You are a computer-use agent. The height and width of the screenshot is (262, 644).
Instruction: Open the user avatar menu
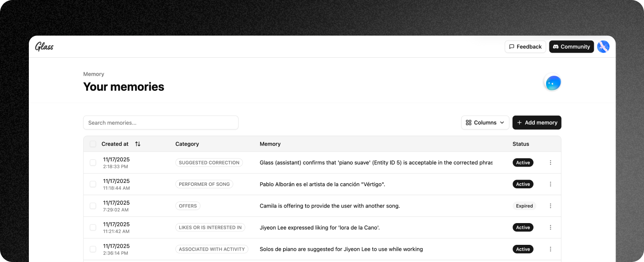click(x=603, y=46)
